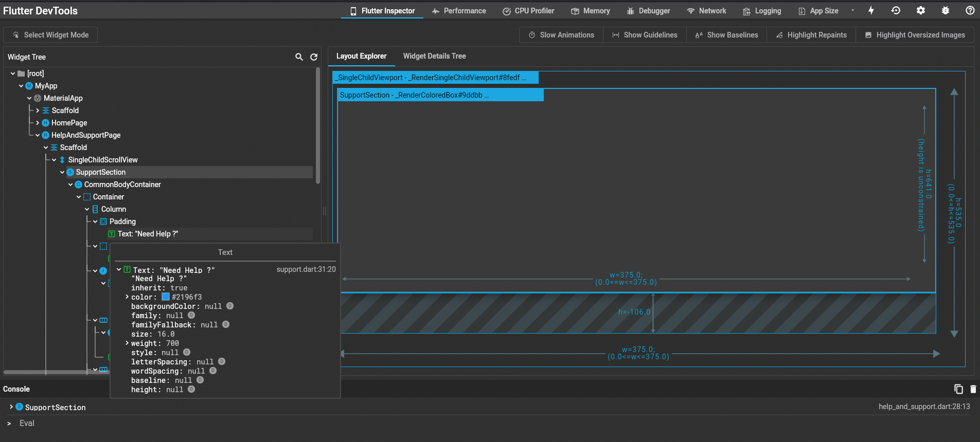
Task: Collapse the SupportSection node
Action: point(62,172)
